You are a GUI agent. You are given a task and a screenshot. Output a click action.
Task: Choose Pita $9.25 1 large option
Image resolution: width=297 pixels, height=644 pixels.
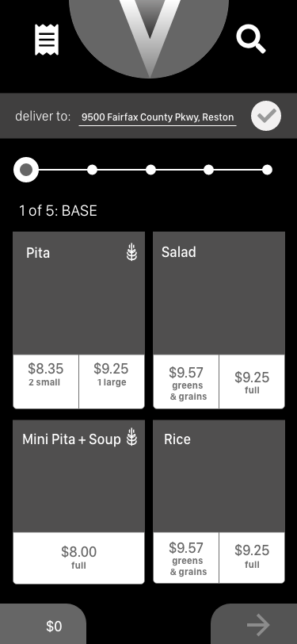[x=112, y=381]
